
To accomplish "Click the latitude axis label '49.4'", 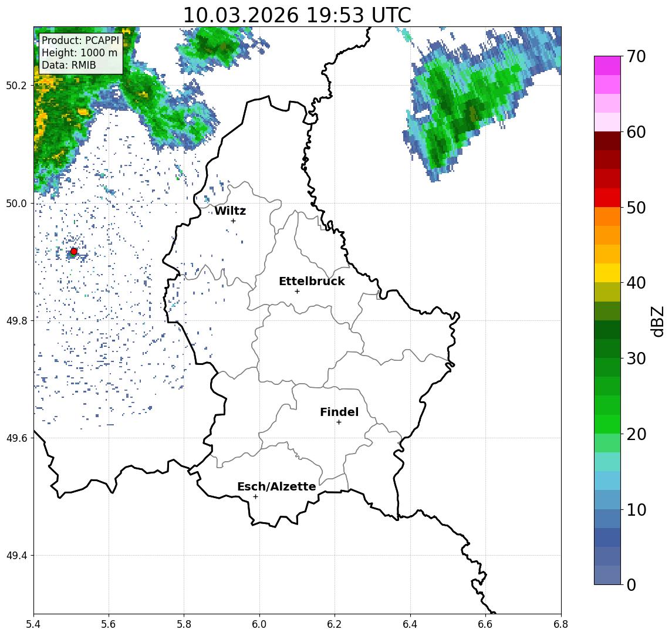I will pyautogui.click(x=16, y=556).
